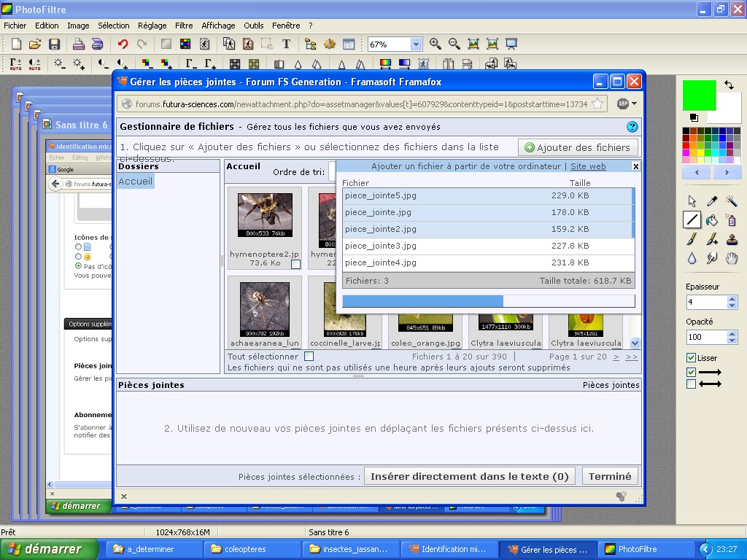
Task: Close the upload panel with x button
Action: pyautogui.click(x=635, y=166)
